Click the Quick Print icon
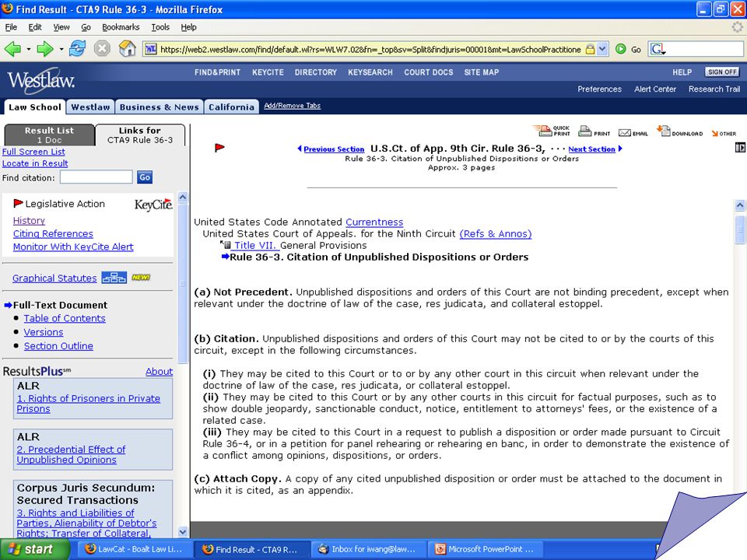 point(551,131)
